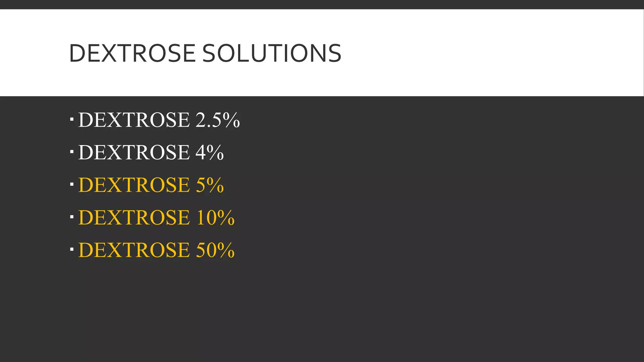Click the bullet marker before DEXTROSE 10%
The image size is (644, 362).
72,217
